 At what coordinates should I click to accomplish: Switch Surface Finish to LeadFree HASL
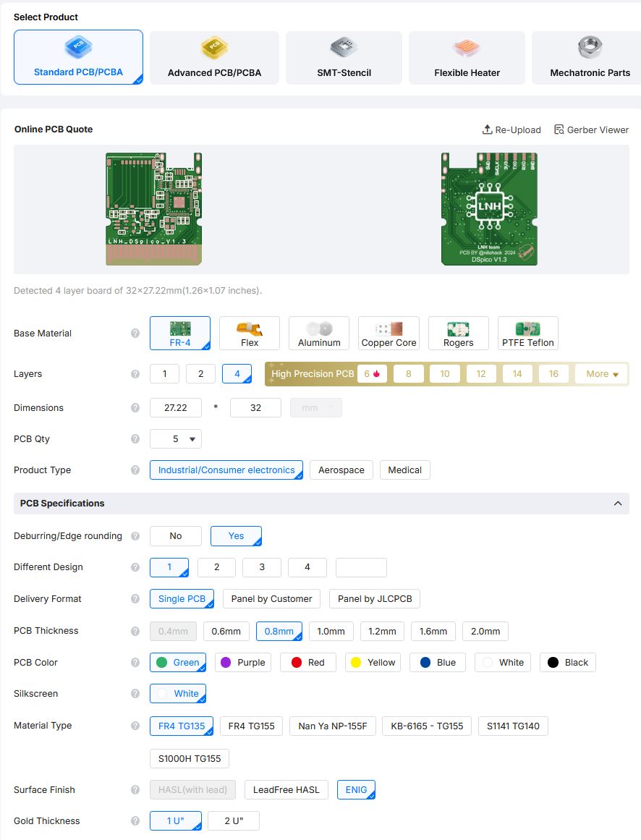(x=286, y=789)
